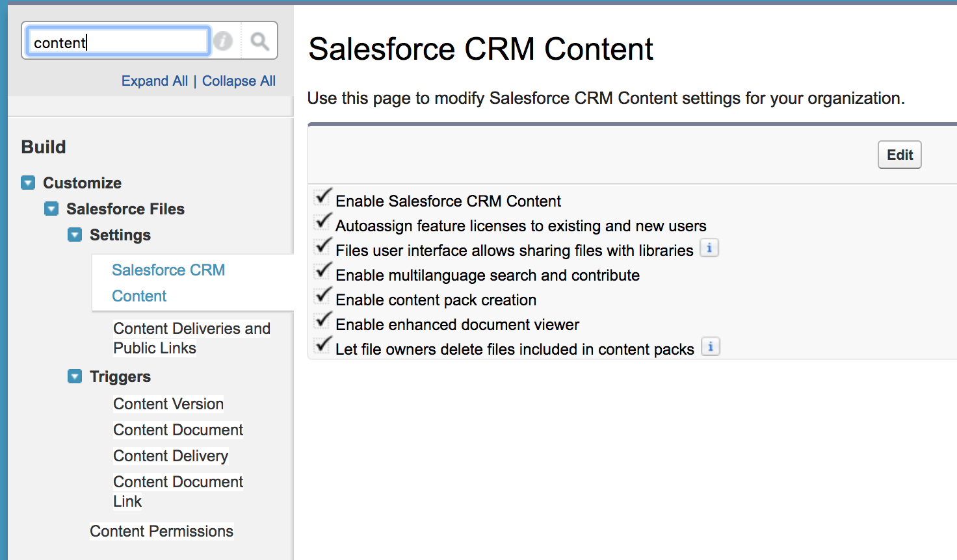957x560 pixels.
Task: Open info icon beside Let file owners delete
Action: pos(711,347)
